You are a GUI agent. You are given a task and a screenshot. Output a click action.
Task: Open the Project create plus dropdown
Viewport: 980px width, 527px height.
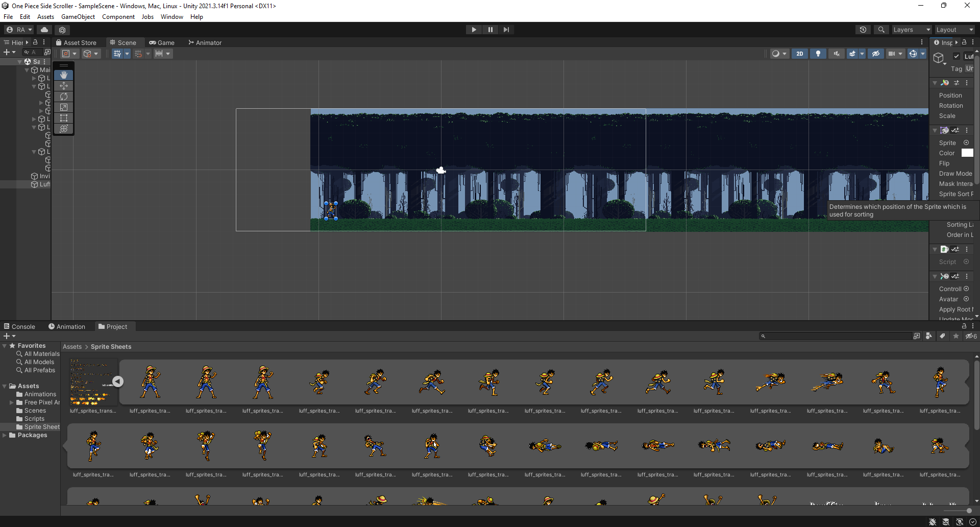tap(10, 336)
